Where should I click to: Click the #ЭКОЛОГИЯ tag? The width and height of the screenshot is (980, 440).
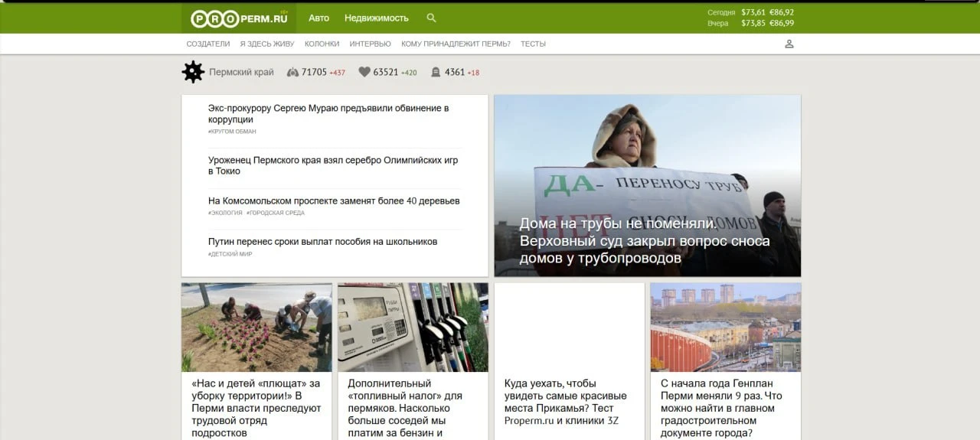pyautogui.click(x=225, y=213)
